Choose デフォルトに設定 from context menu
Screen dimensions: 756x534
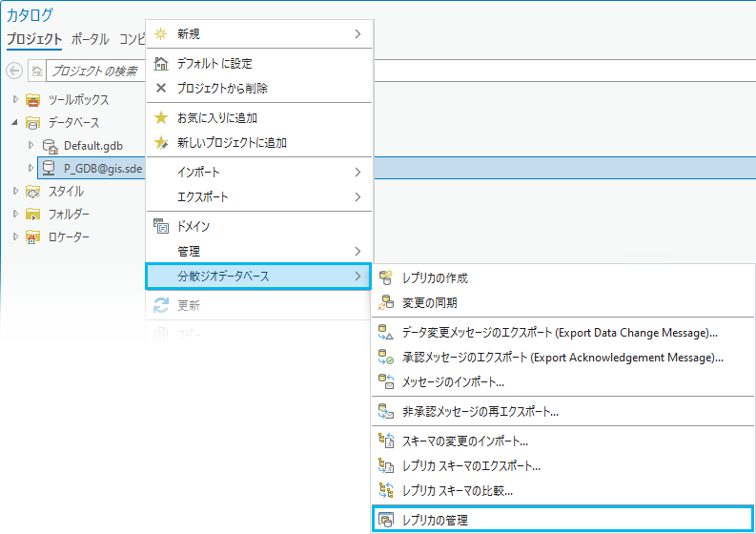coord(259,63)
